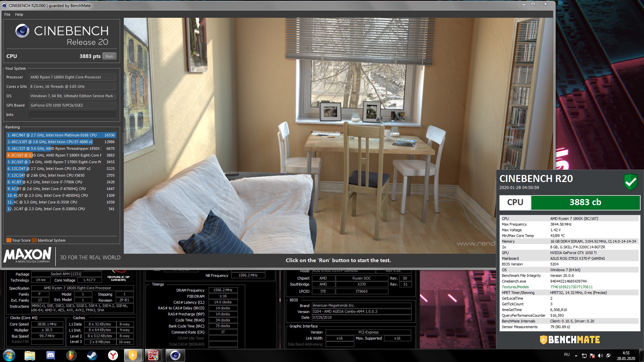Image resolution: width=644 pixels, height=362 pixels.
Task: Show hidden tray icons arrow
Action: [x=576, y=356]
